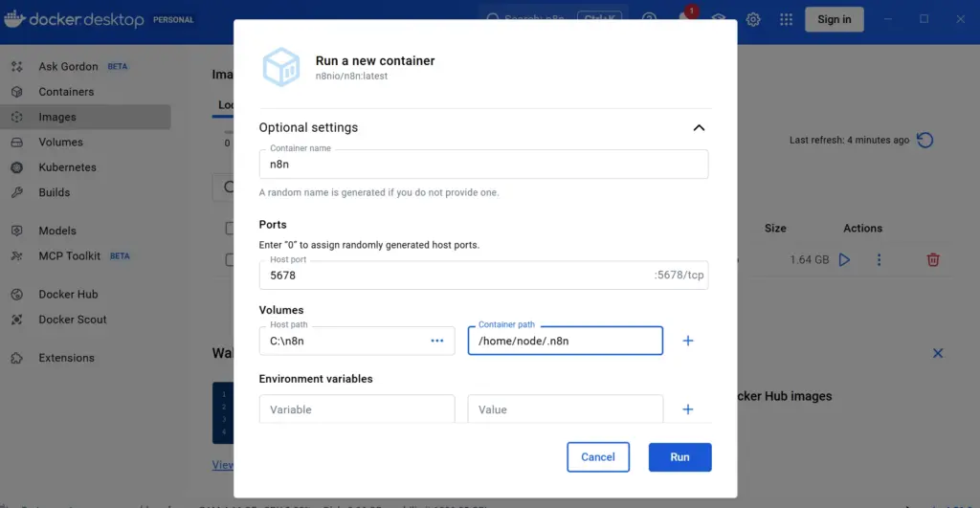This screenshot has width=980, height=508.
Task: Focus the Host port field
Action: tap(483, 275)
